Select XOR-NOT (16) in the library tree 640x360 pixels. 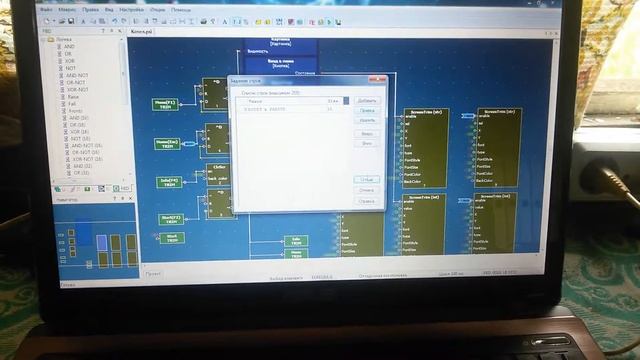pos(88,159)
